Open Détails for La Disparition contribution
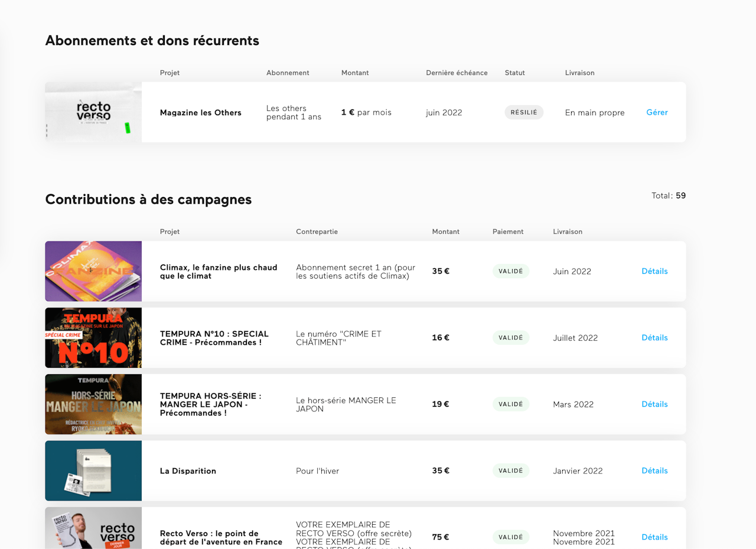The width and height of the screenshot is (756, 549). click(654, 470)
